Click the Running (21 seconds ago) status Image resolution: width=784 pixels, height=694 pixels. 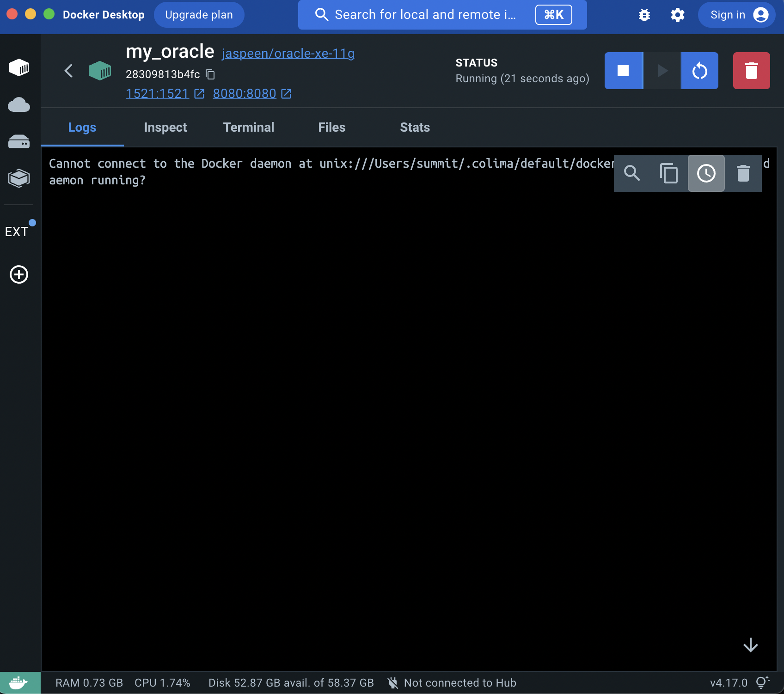pos(522,79)
